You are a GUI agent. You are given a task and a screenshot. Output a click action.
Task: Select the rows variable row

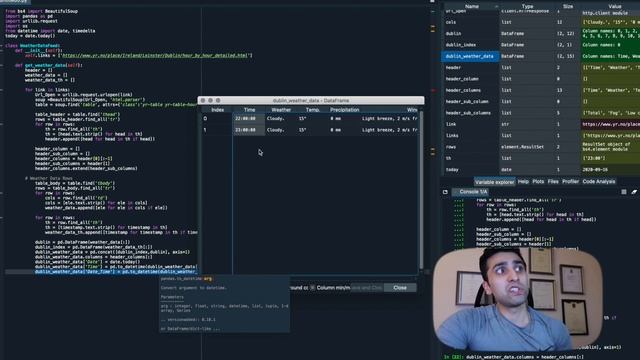pyautogui.click(x=541, y=147)
